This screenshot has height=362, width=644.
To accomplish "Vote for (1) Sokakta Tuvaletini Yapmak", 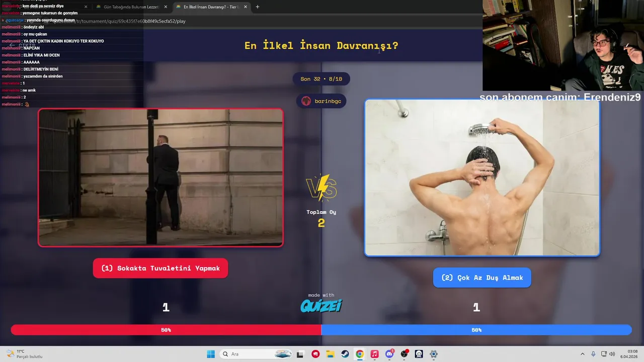I will pyautogui.click(x=160, y=268).
